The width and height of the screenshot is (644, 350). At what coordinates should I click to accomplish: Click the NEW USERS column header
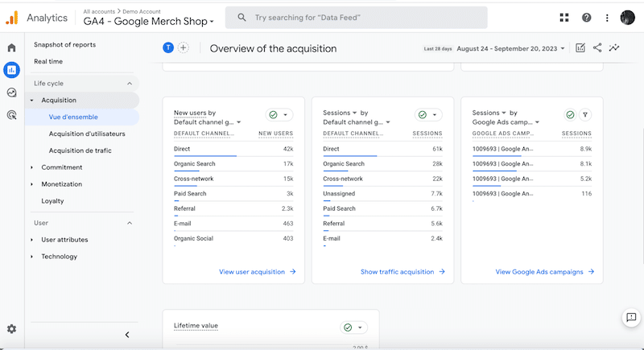pos(275,134)
